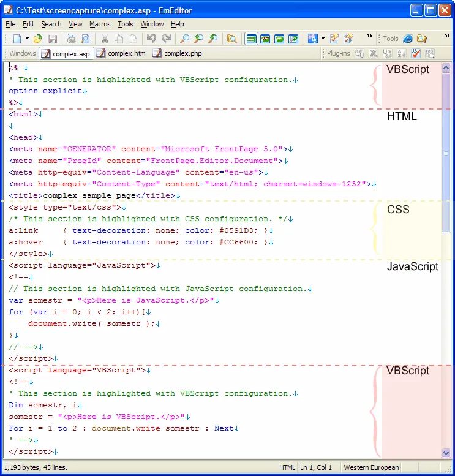Open the File menu
455x476 pixels.
tap(10, 24)
